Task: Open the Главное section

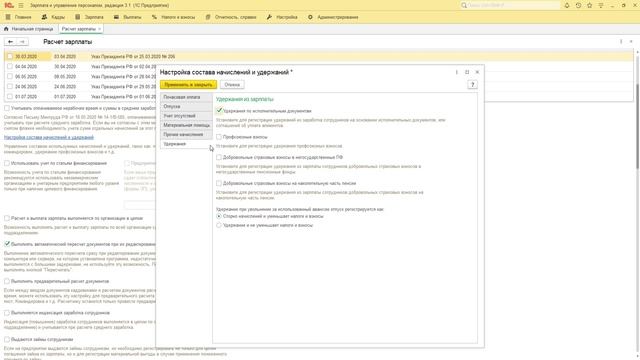Action: pyautogui.click(x=19, y=17)
